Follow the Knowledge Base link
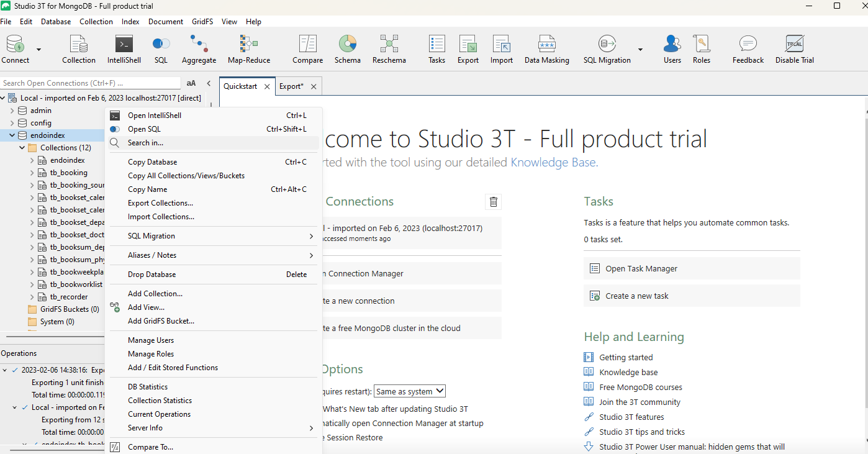This screenshot has height=454, width=868. click(553, 163)
